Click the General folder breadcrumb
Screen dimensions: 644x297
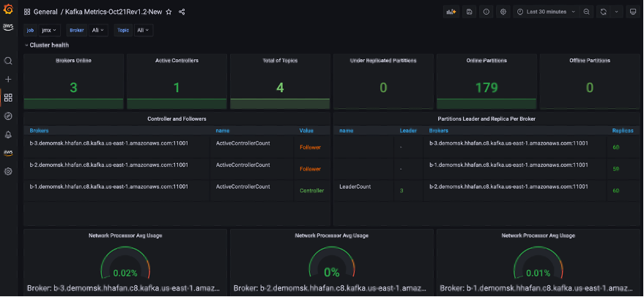click(x=45, y=12)
